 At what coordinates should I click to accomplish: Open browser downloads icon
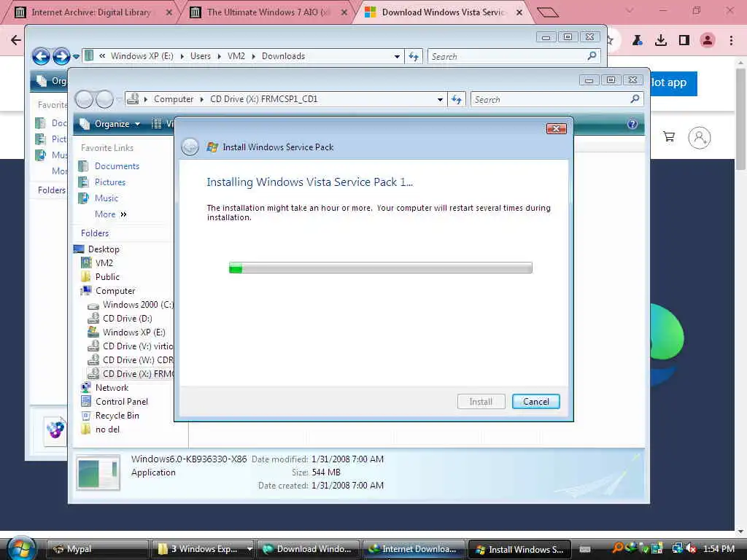[x=660, y=41]
